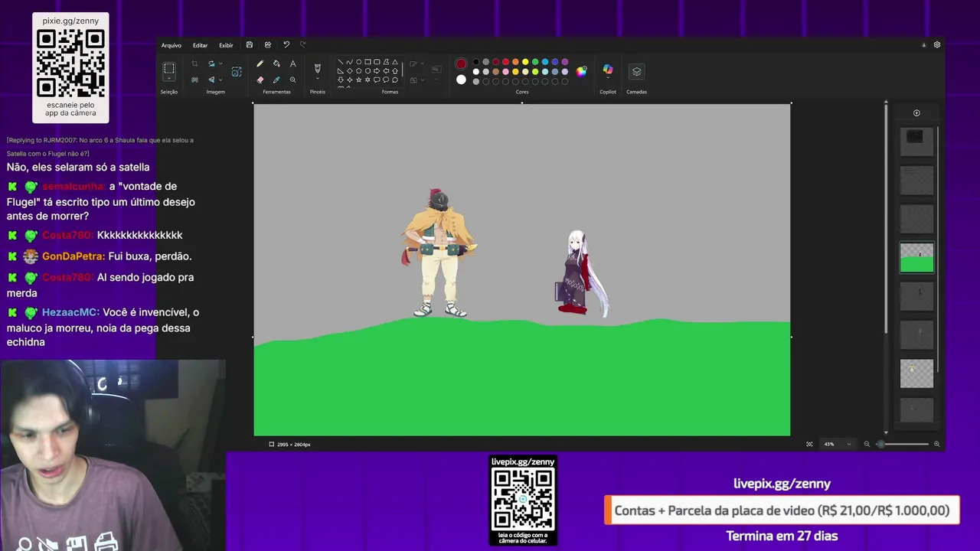Open the Edit colors wheel
Screen dimensions: 980x551
[x=582, y=71]
